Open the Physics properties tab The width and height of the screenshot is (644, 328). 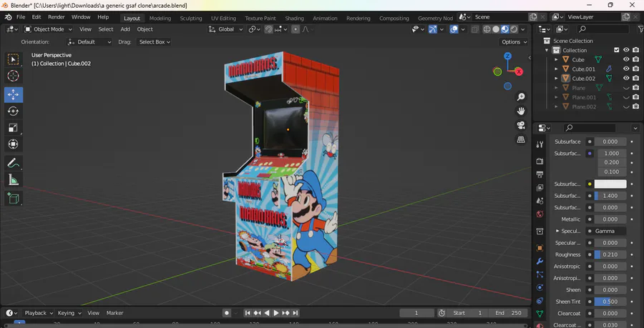tap(540, 287)
